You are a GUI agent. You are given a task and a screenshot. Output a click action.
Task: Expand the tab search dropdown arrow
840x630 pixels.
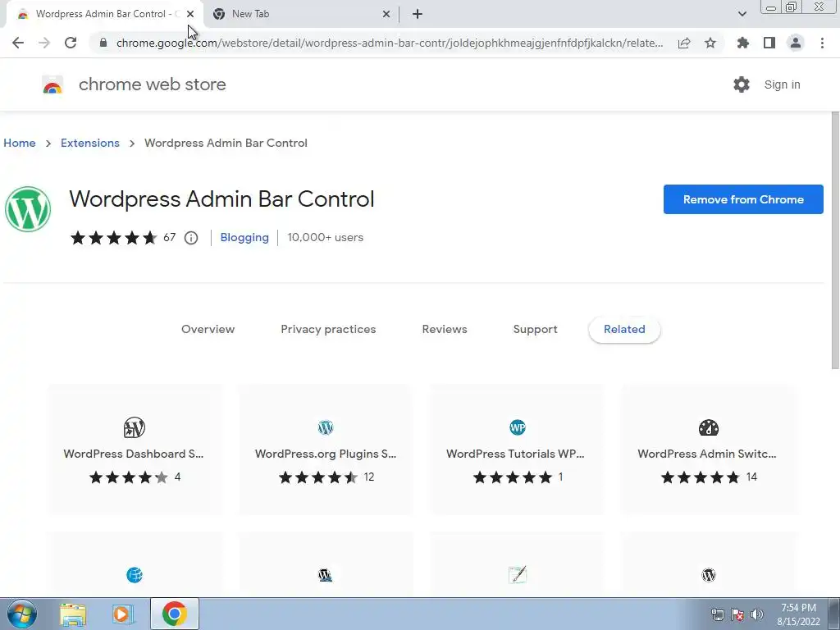(742, 14)
